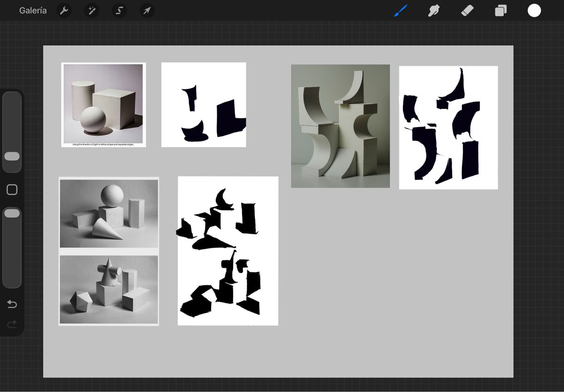Screen dimensions: 564x392
Task: Select the Brush paint tool
Action: (x=400, y=10)
